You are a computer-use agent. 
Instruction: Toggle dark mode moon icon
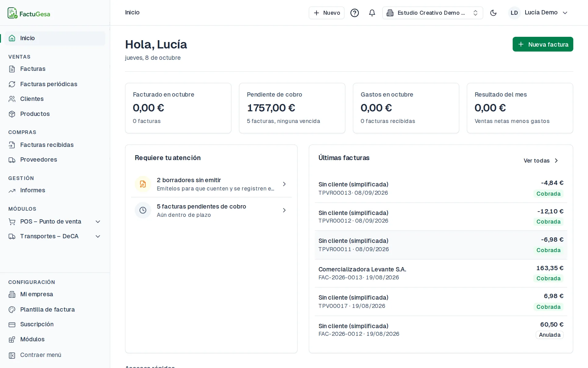pos(493,13)
